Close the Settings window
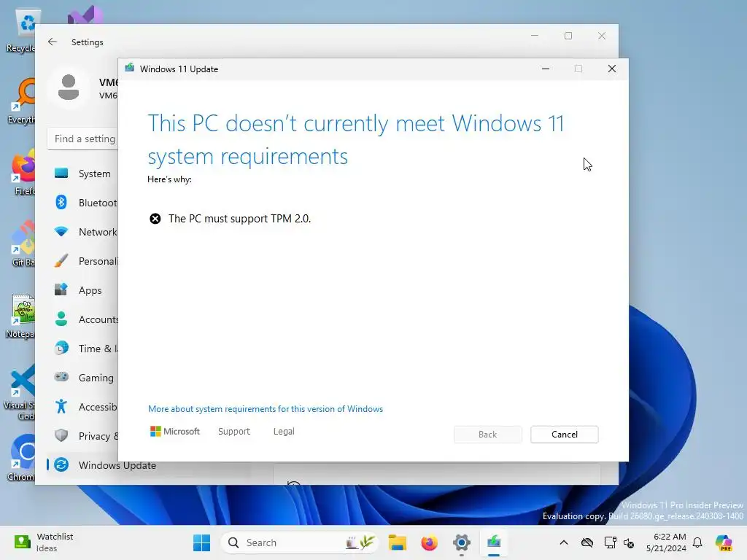The width and height of the screenshot is (747, 560). click(x=602, y=36)
